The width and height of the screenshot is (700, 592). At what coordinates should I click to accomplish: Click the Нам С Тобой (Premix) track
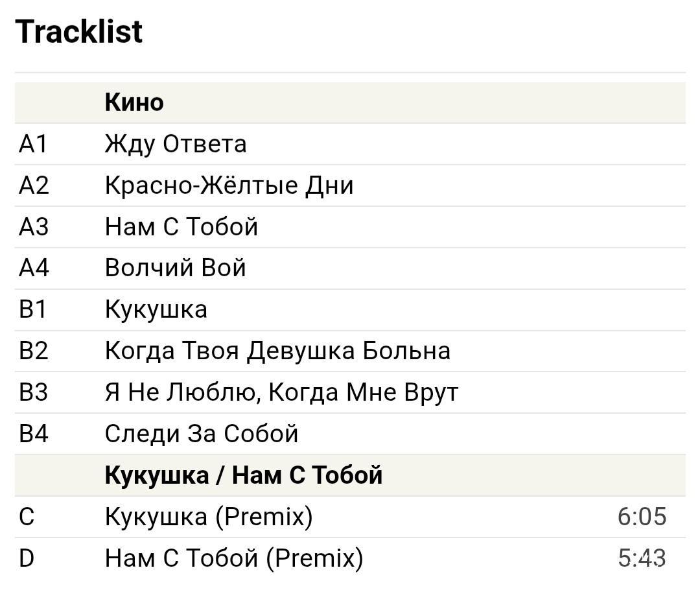pyautogui.click(x=234, y=558)
